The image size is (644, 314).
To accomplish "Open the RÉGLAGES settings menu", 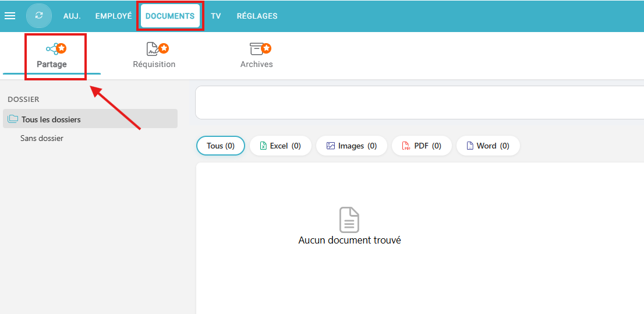I will (257, 16).
